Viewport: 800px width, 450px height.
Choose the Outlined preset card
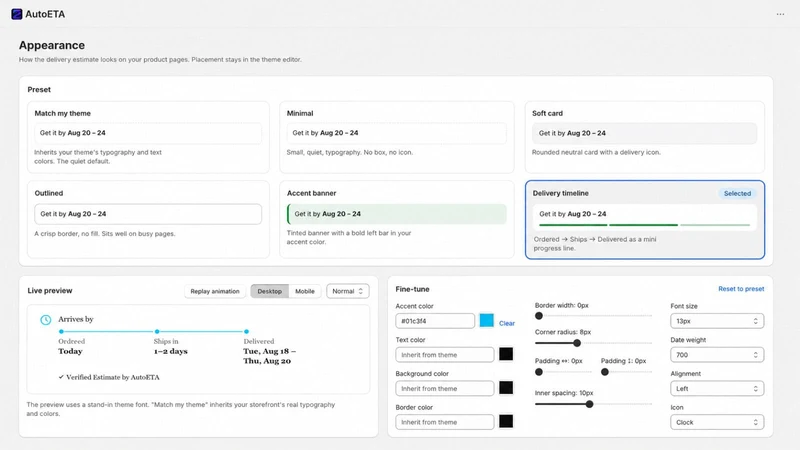148,219
